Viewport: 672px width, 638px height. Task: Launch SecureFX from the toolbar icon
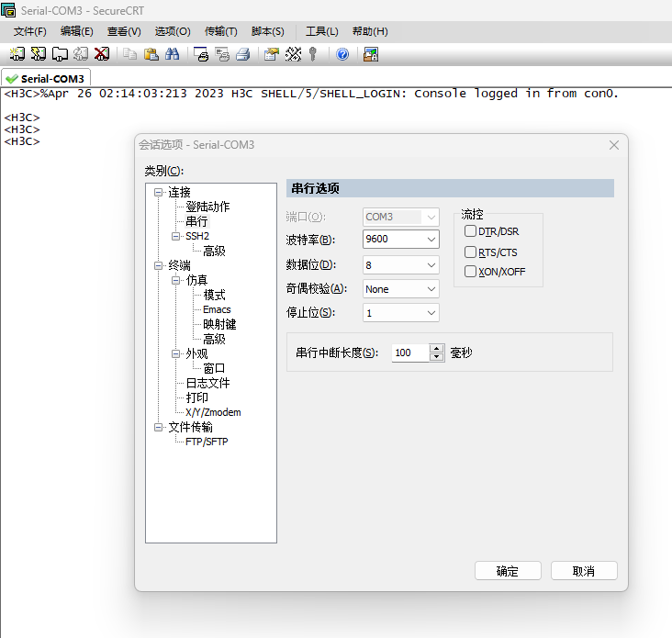click(x=371, y=54)
